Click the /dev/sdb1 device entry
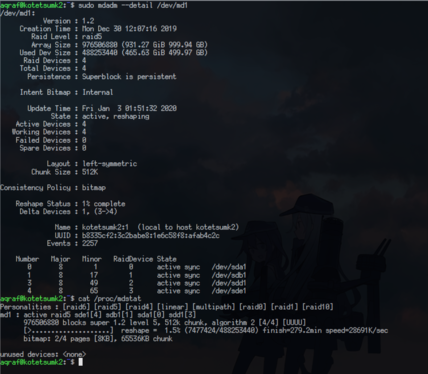The image size is (428, 374). [x=229, y=275]
